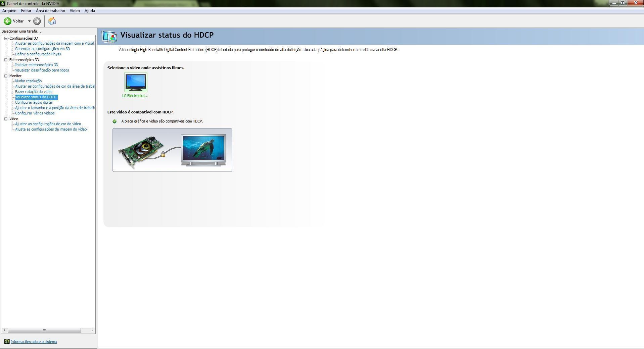Image resolution: width=644 pixels, height=349 pixels.
Task: Open Fazer rotação do vídeo
Action: 34,92
